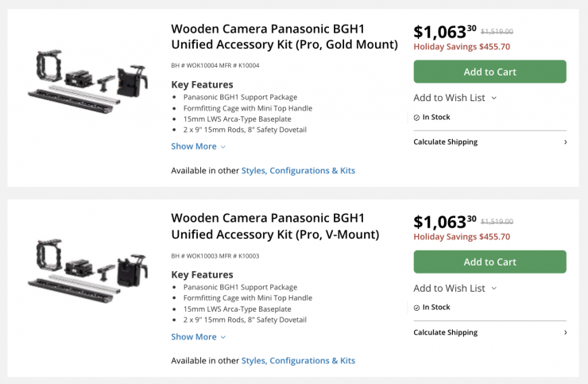The height and width of the screenshot is (384, 588).
Task: Open Add to Wish List dropdown for Gold Mount kit
Action: tap(455, 98)
